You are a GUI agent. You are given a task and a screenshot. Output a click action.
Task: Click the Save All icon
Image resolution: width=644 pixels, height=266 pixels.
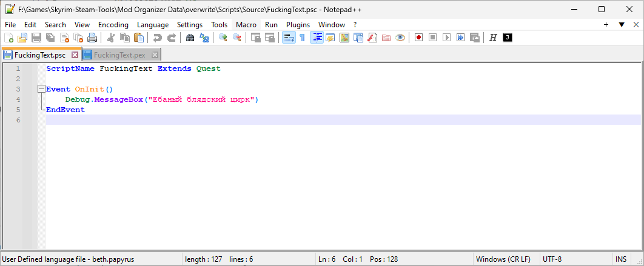50,38
